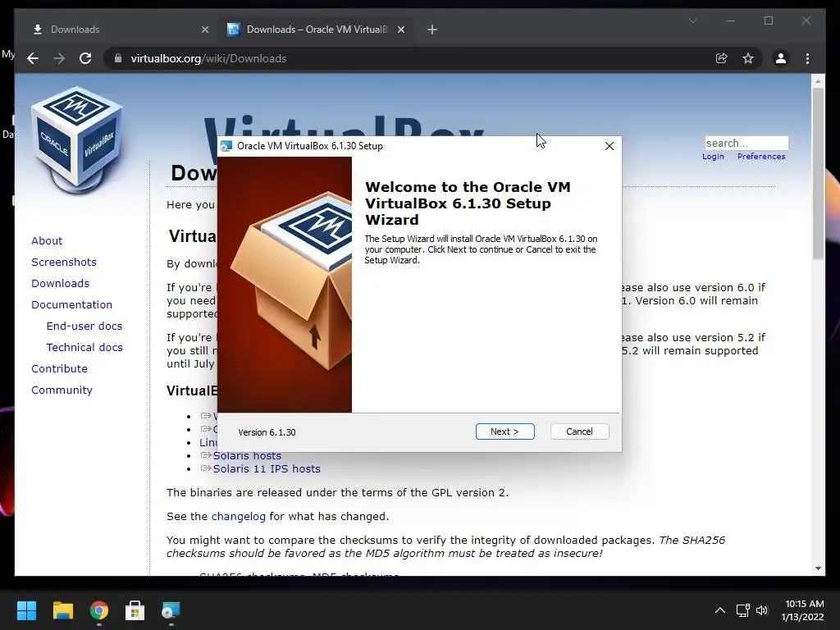The height and width of the screenshot is (630, 840).
Task: Go back in Chrome browser
Action: pos(33,58)
